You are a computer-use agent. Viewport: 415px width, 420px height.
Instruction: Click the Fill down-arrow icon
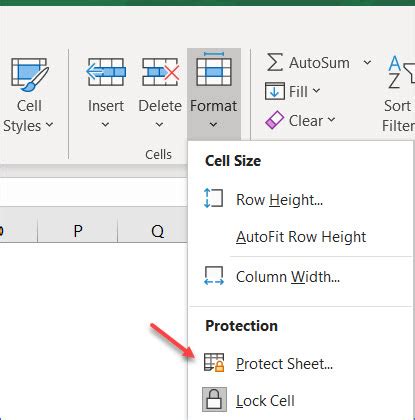click(275, 91)
